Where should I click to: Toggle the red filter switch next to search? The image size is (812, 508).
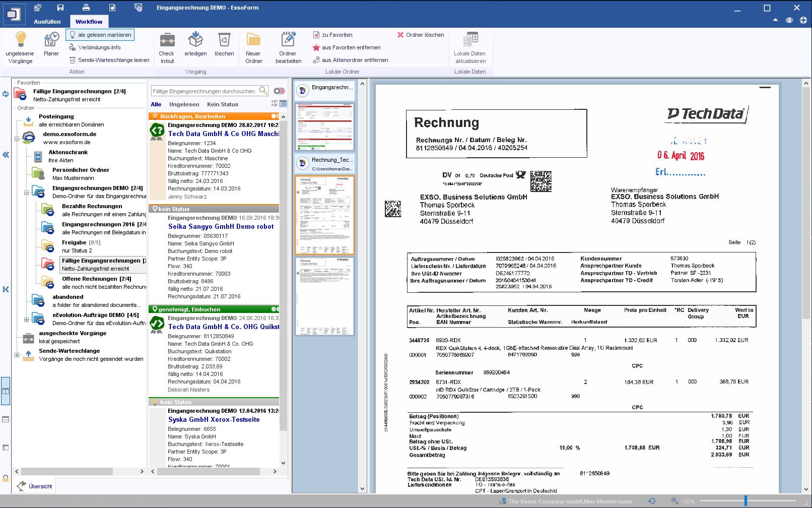coord(279,91)
